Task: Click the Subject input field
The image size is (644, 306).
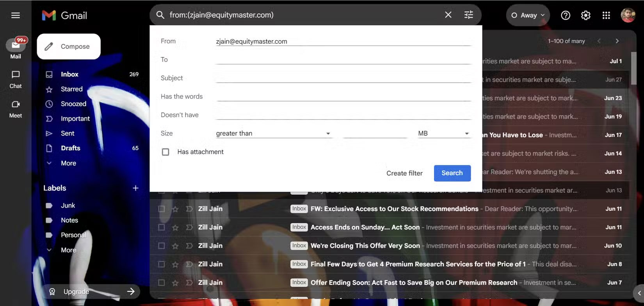Action: [343, 78]
